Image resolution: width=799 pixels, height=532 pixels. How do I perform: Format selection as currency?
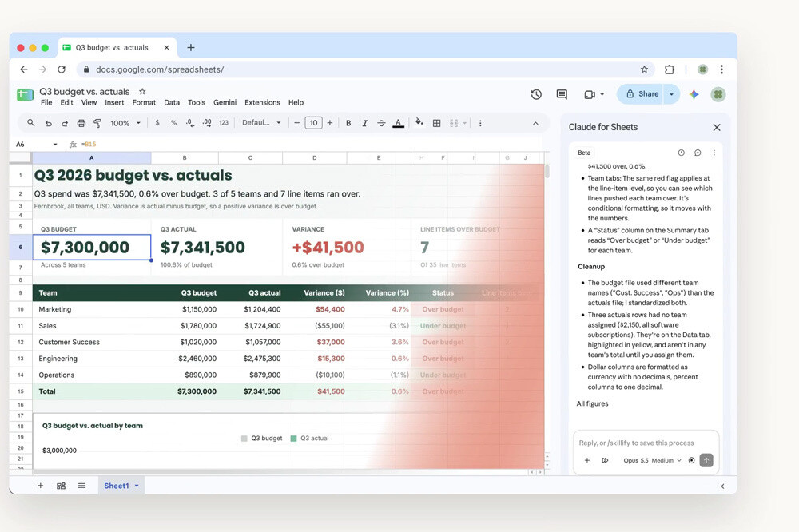(x=157, y=123)
